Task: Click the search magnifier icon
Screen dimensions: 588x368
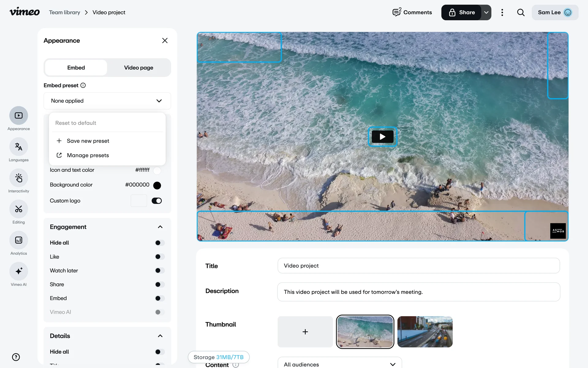Action: (521, 12)
